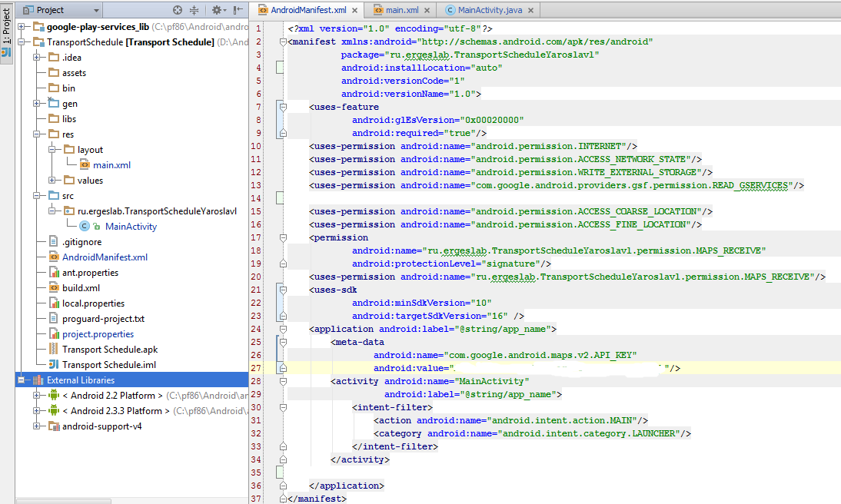Open the 1: Project side tool button
The image size is (841, 504).
[x=6, y=28]
